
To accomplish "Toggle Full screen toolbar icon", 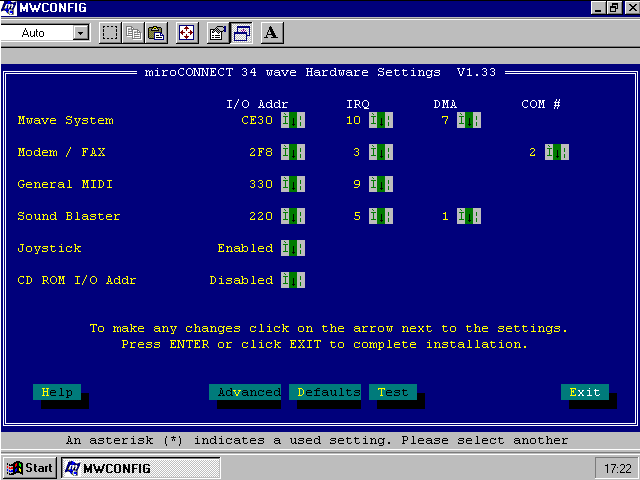I will click(187, 33).
